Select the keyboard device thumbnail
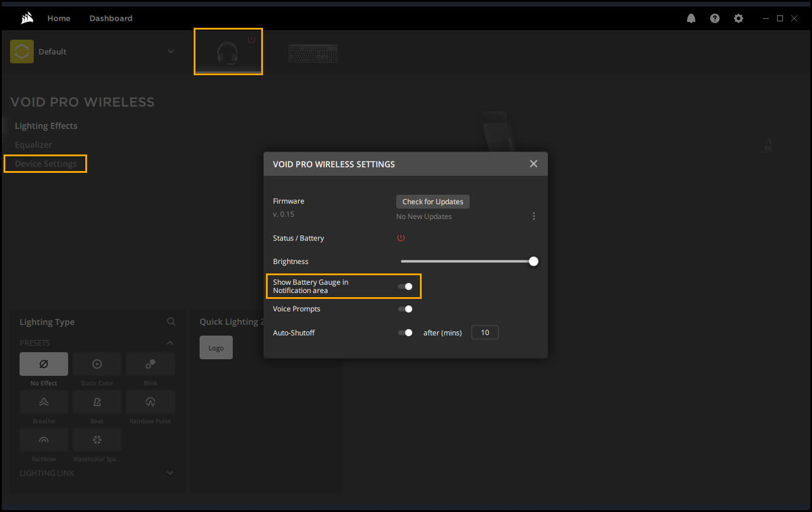 [x=313, y=53]
